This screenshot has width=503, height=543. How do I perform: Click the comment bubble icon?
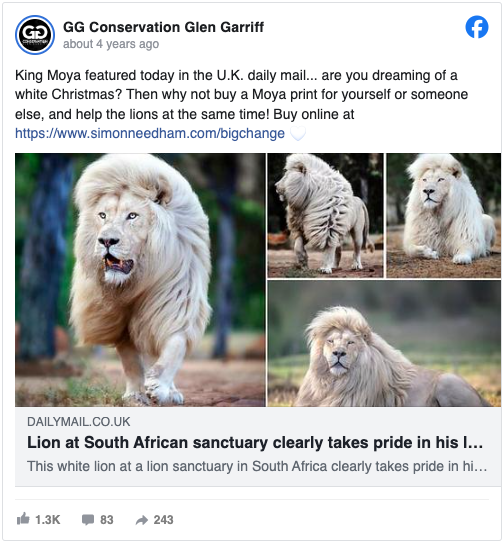tap(88, 519)
